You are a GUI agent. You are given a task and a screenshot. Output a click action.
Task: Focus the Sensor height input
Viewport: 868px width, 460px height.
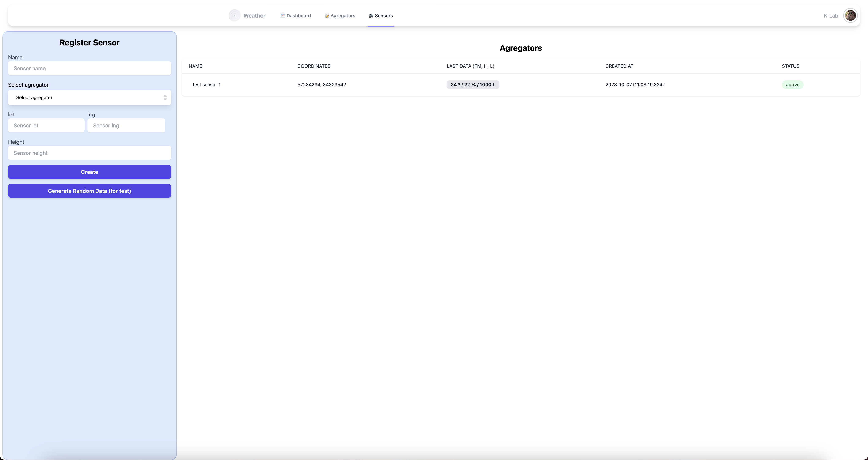[x=90, y=153]
